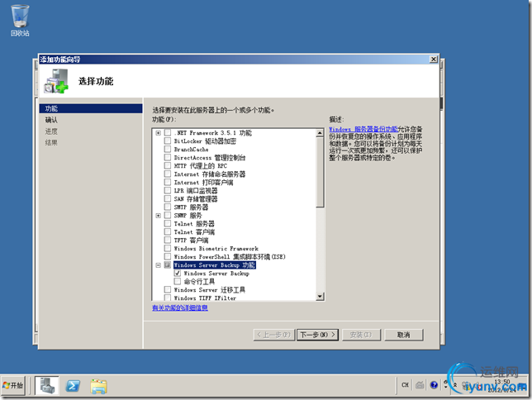Check the SAN 存储管理器 checkbox
This screenshot has width=532, height=400.
tap(167, 198)
